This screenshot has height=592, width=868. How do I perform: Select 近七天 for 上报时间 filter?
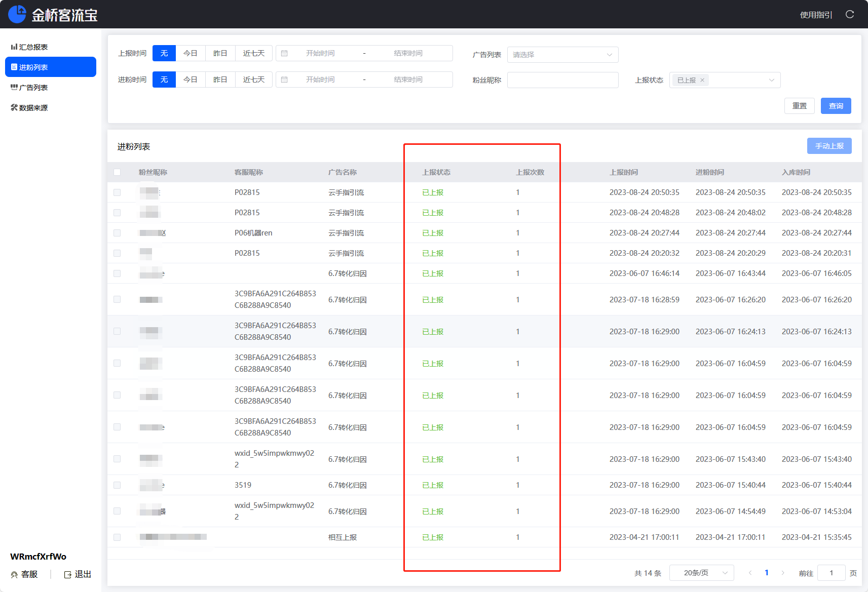point(253,53)
